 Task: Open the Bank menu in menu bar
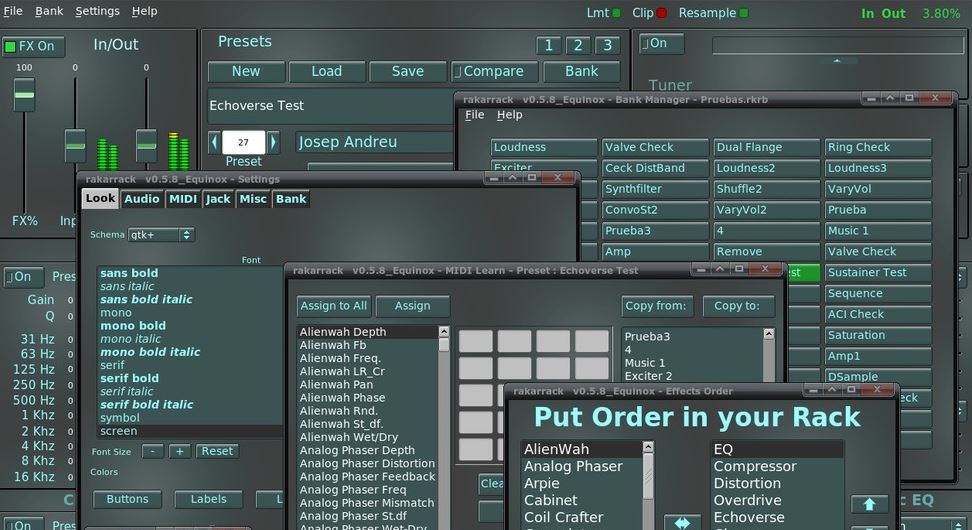pyautogui.click(x=49, y=11)
